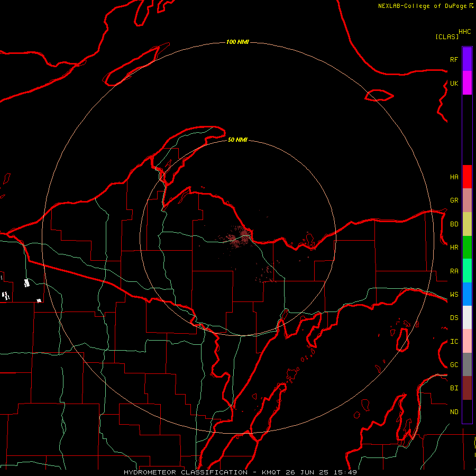Screen dimensions: 476x476
Task: Click the RA legend label
Action: pos(454,271)
